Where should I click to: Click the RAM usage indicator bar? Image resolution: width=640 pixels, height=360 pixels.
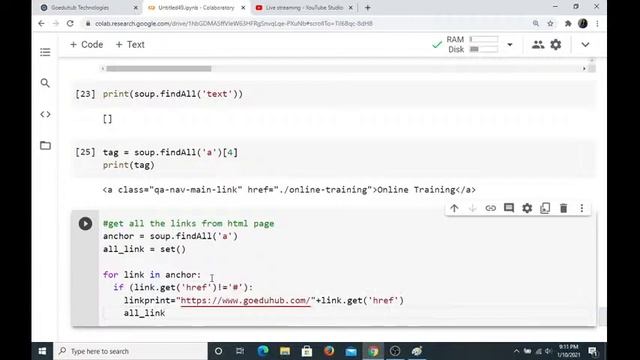[484, 39]
